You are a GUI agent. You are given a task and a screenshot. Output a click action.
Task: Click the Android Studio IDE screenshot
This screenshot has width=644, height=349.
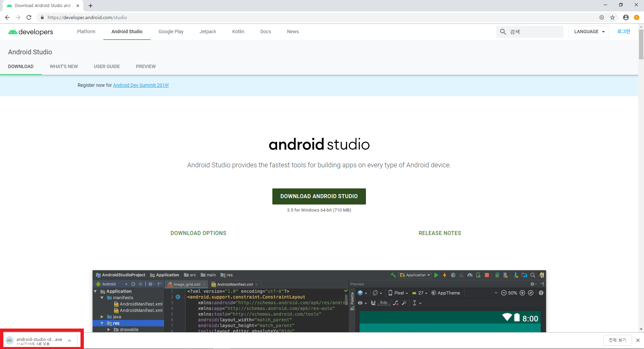click(319, 301)
